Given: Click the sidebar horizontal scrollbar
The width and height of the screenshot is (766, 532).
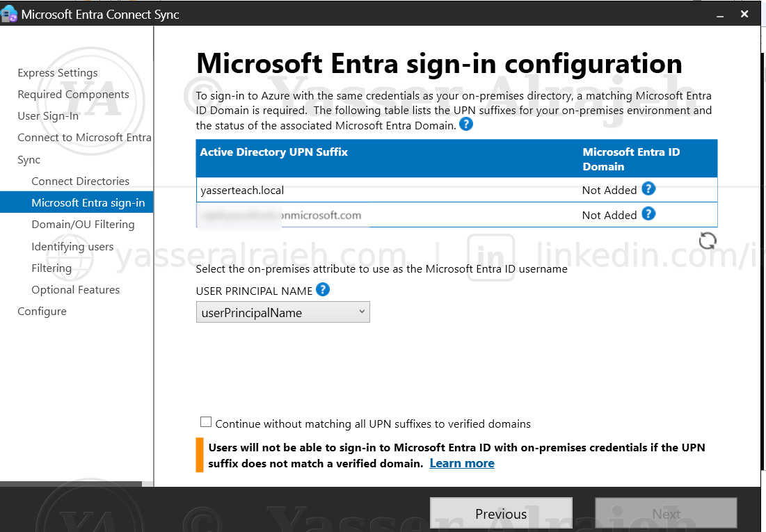Looking at the screenshot, I should coord(71,484).
